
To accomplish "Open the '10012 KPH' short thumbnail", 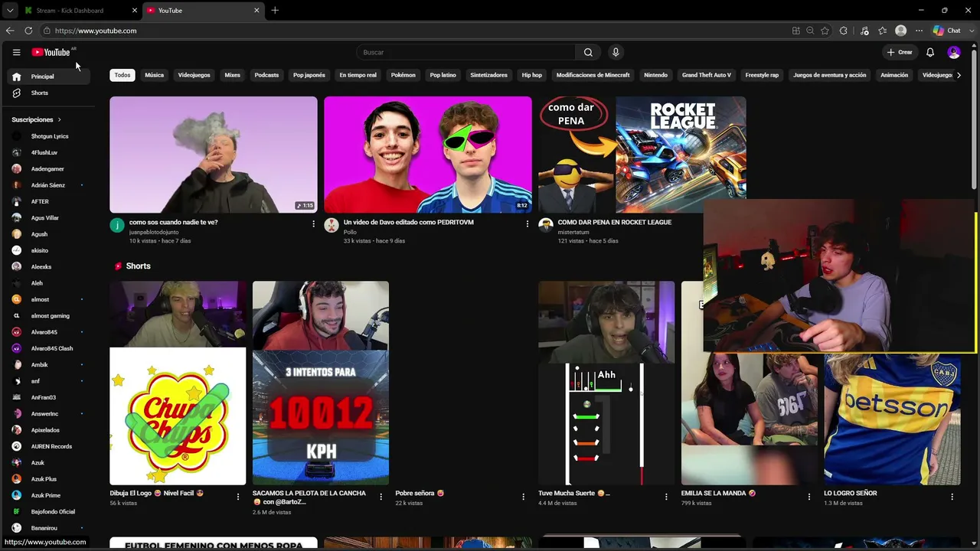I will click(x=321, y=383).
